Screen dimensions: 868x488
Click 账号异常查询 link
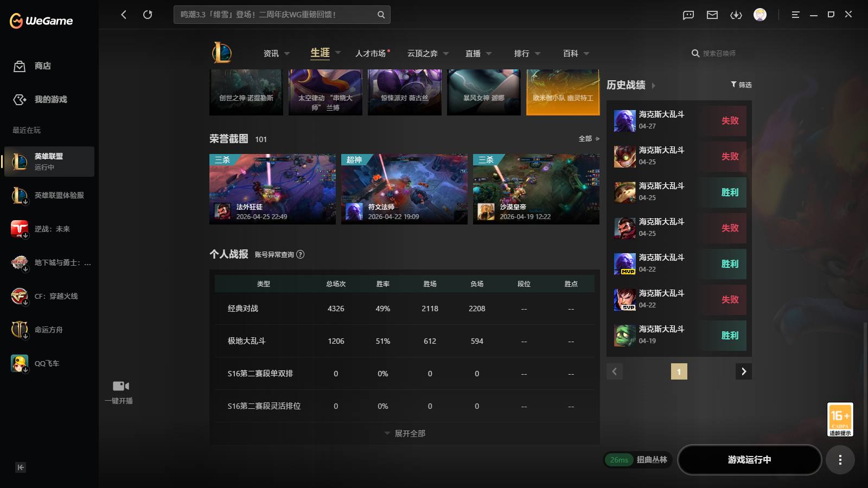[x=275, y=255]
